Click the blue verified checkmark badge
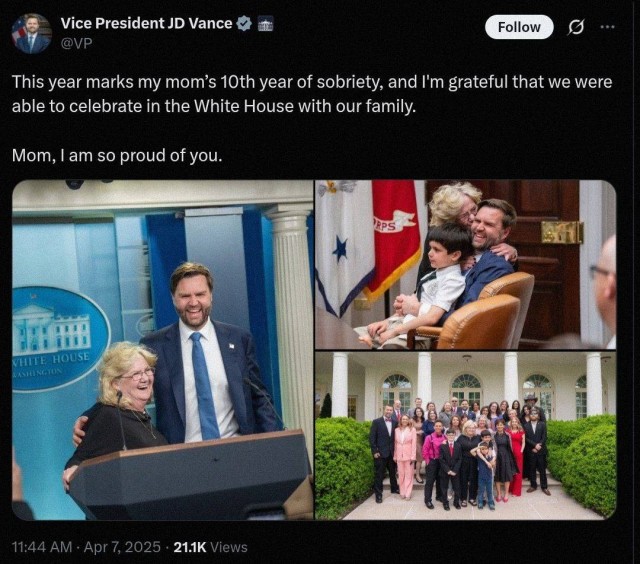This screenshot has height=564, width=640. pyautogui.click(x=244, y=23)
